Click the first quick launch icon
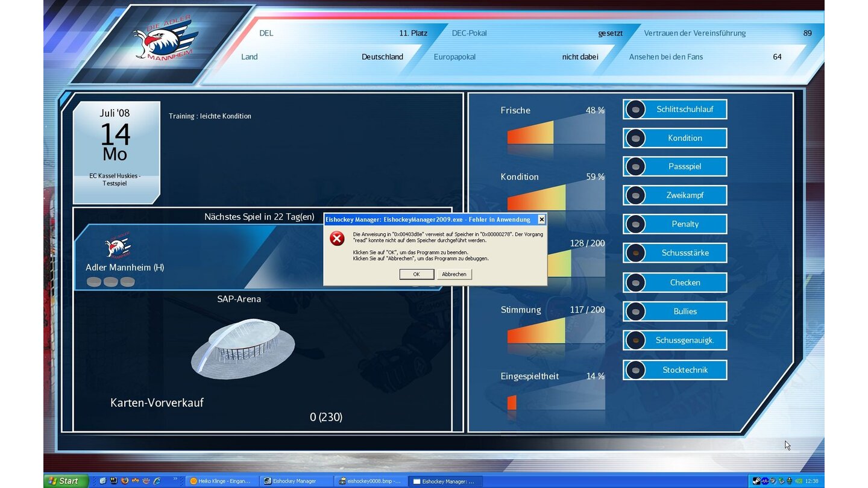The width and height of the screenshot is (868, 488). click(x=103, y=481)
